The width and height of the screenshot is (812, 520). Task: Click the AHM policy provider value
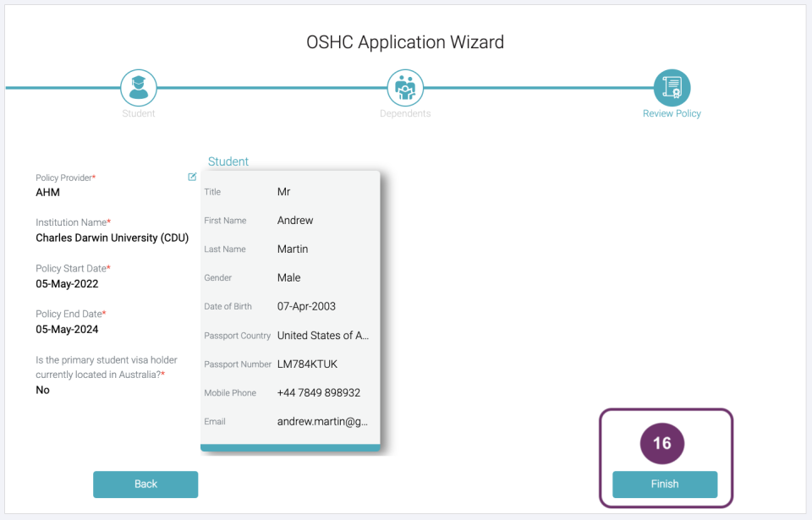[47, 192]
